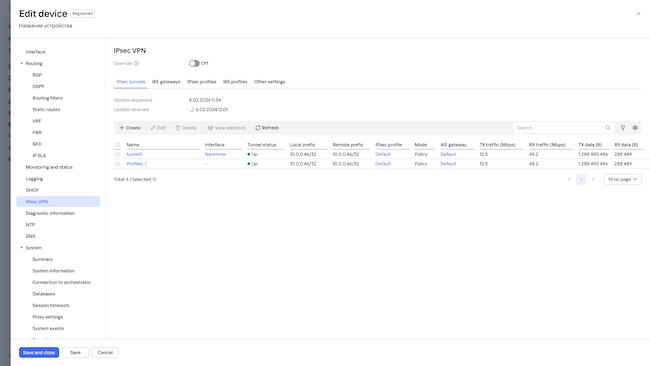
Task: Open the Profiles_1 name link
Action: click(x=136, y=164)
